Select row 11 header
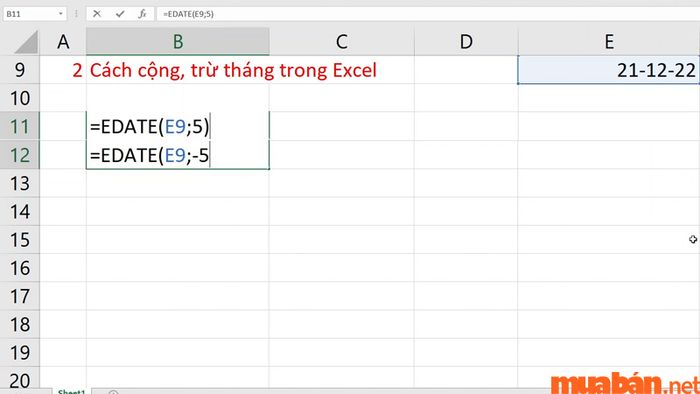This screenshot has width=700, height=394. point(20,127)
